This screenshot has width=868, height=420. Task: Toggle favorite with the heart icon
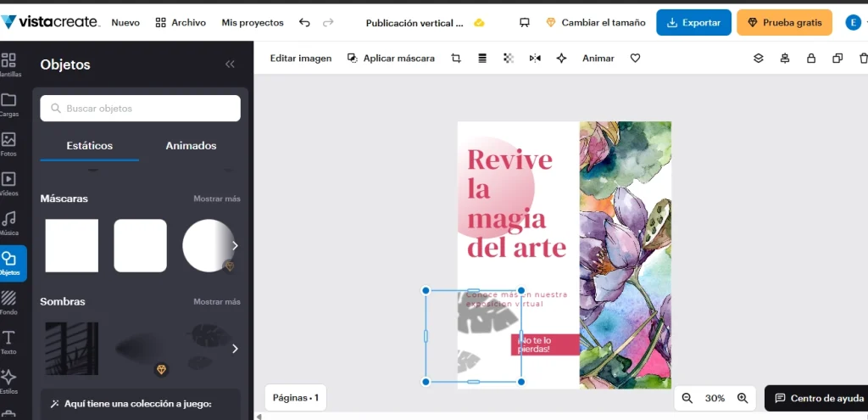[635, 59]
